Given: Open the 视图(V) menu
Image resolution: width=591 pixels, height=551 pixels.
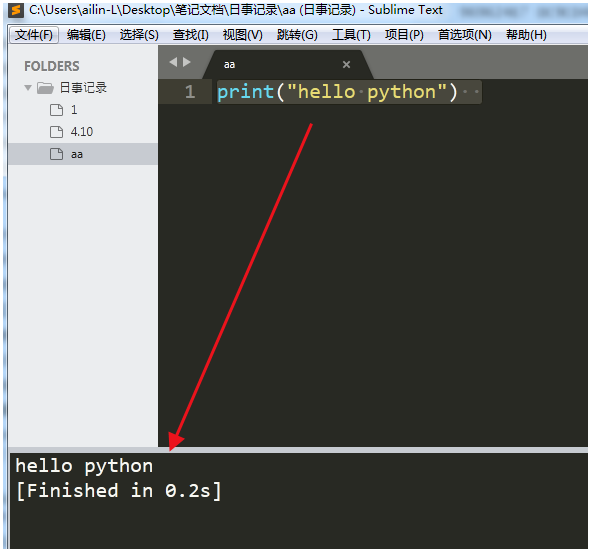Looking at the screenshot, I should 242,35.
